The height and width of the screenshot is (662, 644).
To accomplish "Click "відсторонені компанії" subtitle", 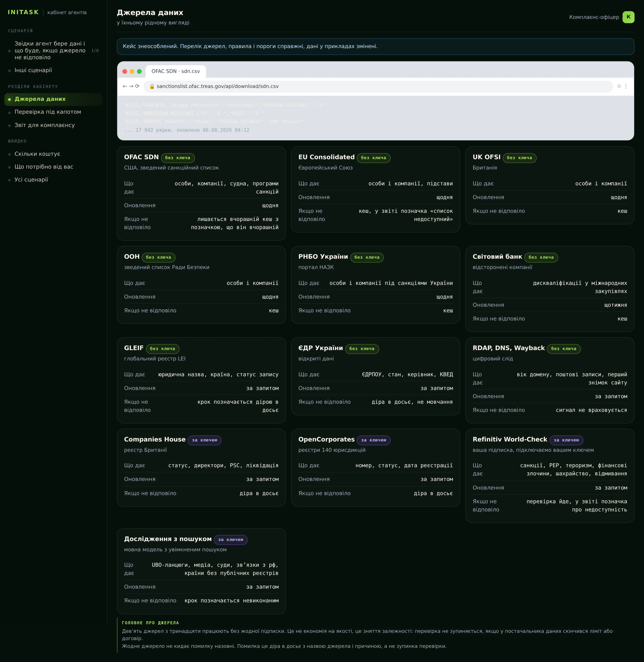I will [502, 267].
